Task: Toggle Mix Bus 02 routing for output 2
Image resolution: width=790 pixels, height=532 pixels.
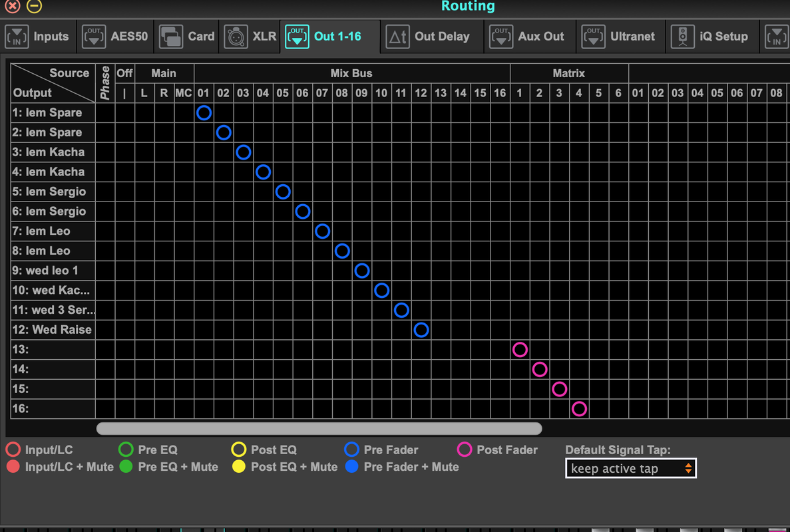Action: (x=224, y=132)
